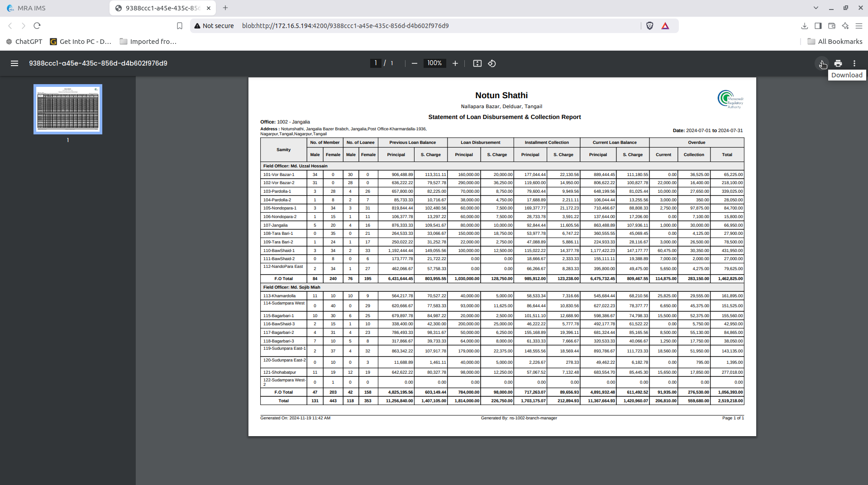Click the Samity column header
Screen dimensions: 868x485
pos(284,150)
